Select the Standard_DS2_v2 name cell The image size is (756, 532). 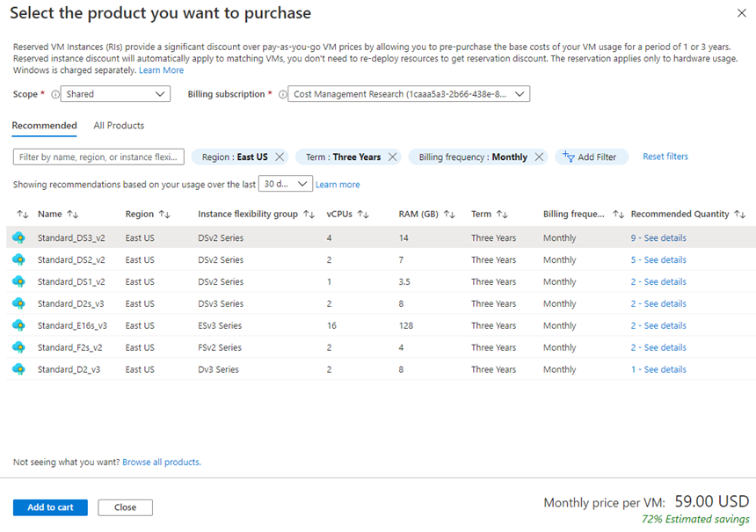point(71,259)
